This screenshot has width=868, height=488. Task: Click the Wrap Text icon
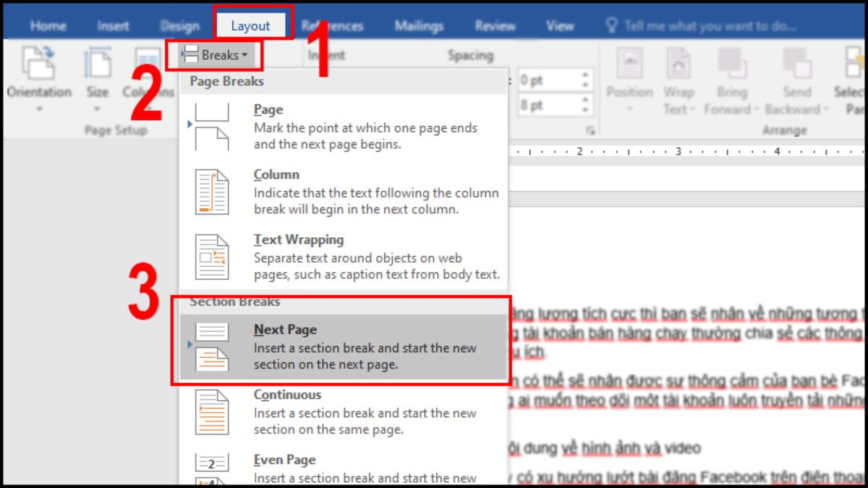tap(678, 65)
